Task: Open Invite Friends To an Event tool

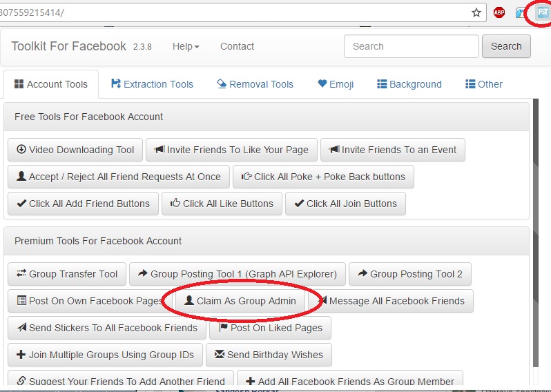Action: (x=392, y=150)
